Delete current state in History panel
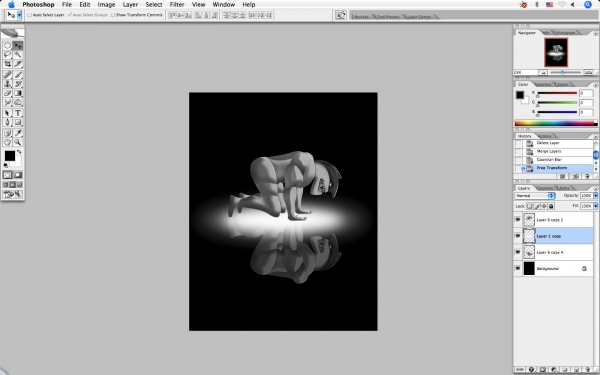Screen dimensions: 600x375 pyautogui.click(x=587, y=176)
